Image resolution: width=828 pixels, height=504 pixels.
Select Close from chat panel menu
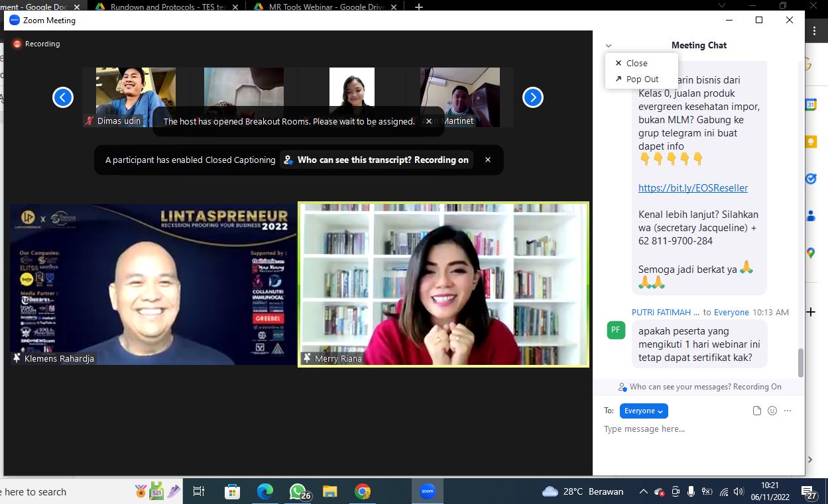[636, 63]
